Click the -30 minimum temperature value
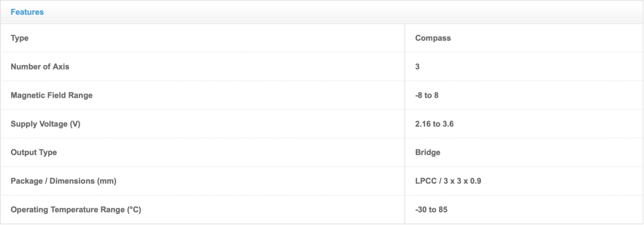The image size is (644, 225). pyautogui.click(x=421, y=210)
